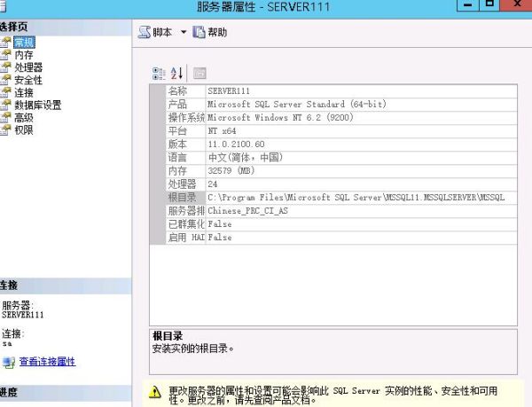
Task: Select the collation value Chinese_PRC_CI_AS
Action: click(x=362, y=211)
